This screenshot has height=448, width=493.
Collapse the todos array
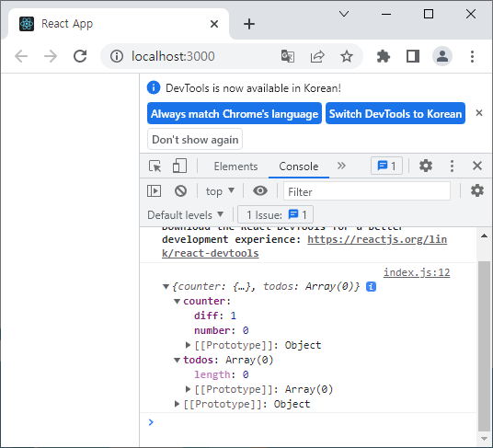pyautogui.click(x=177, y=361)
